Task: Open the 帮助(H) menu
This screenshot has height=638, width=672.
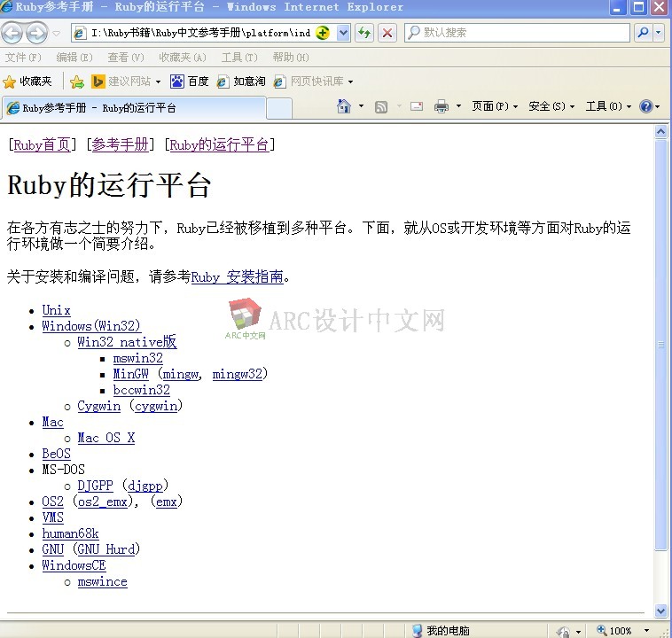Action: [x=291, y=57]
